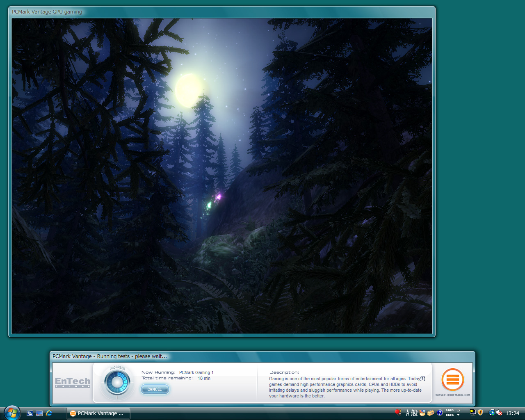The width and height of the screenshot is (525, 420).
Task: Open the IME toolbox icon
Action: click(431, 413)
